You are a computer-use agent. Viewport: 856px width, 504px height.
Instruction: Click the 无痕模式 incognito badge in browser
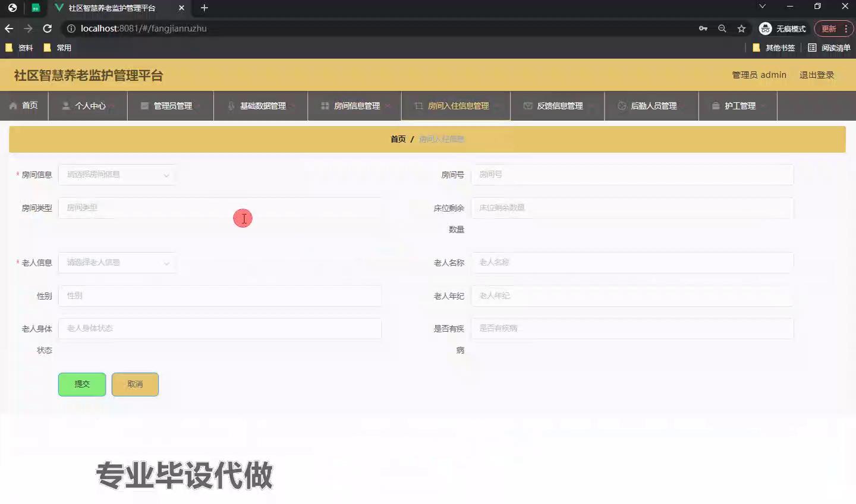click(x=782, y=28)
